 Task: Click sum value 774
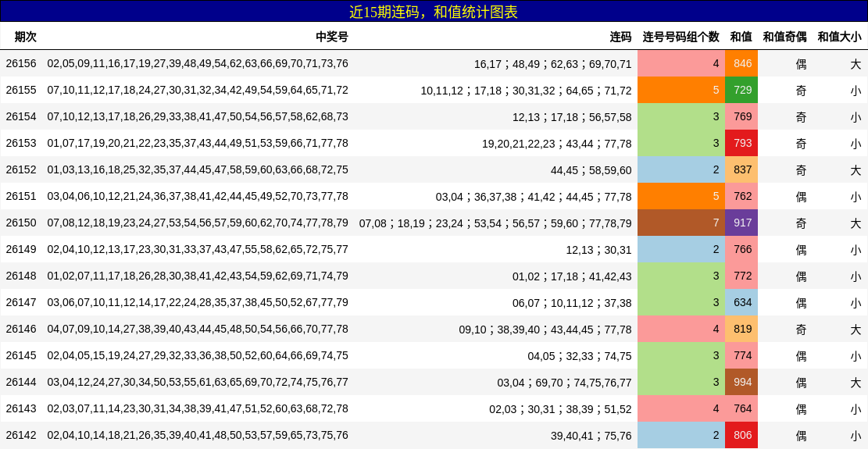tap(742, 355)
